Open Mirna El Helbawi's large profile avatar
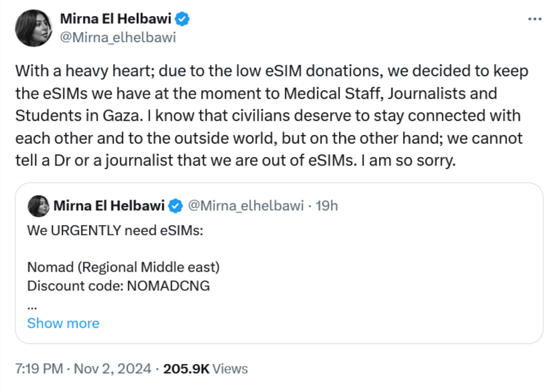 (33, 28)
